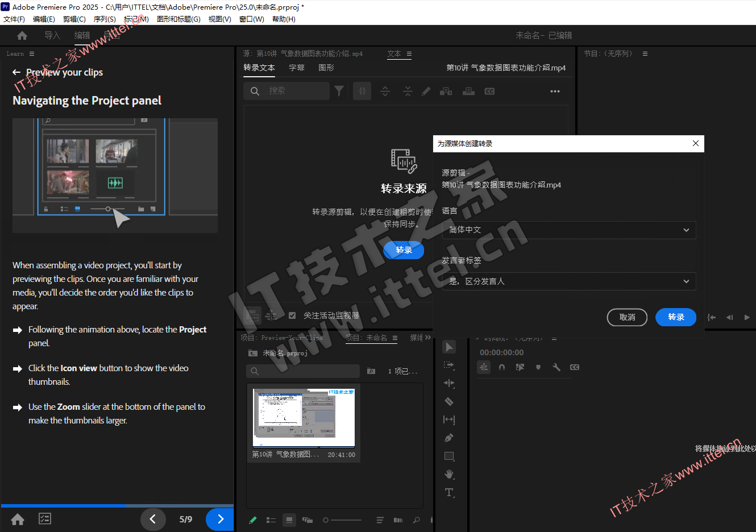Click the new search bin icon in the Project panel
The width and height of the screenshot is (756, 532).
click(371, 371)
